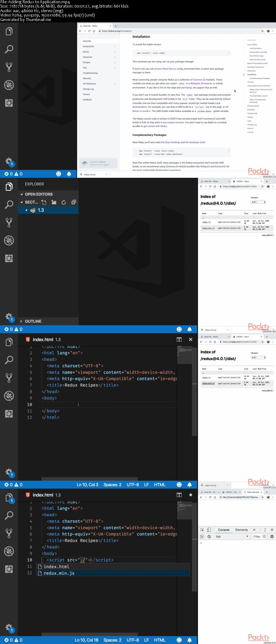
Task: Switch to the Elements tab in DevTools
Action: point(241,530)
